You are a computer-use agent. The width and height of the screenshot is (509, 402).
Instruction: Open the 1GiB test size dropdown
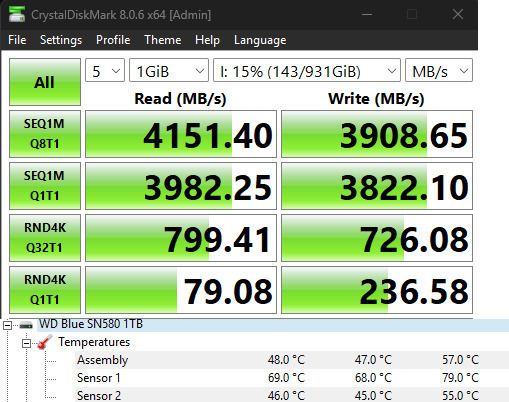[169, 70]
